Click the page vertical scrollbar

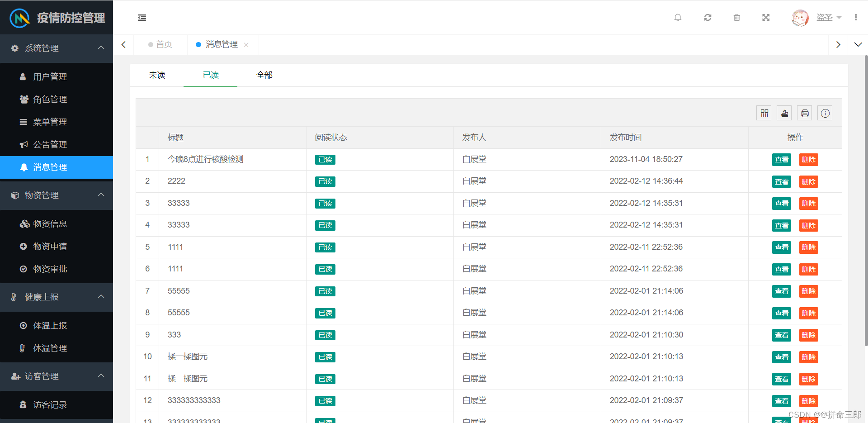[866, 201]
